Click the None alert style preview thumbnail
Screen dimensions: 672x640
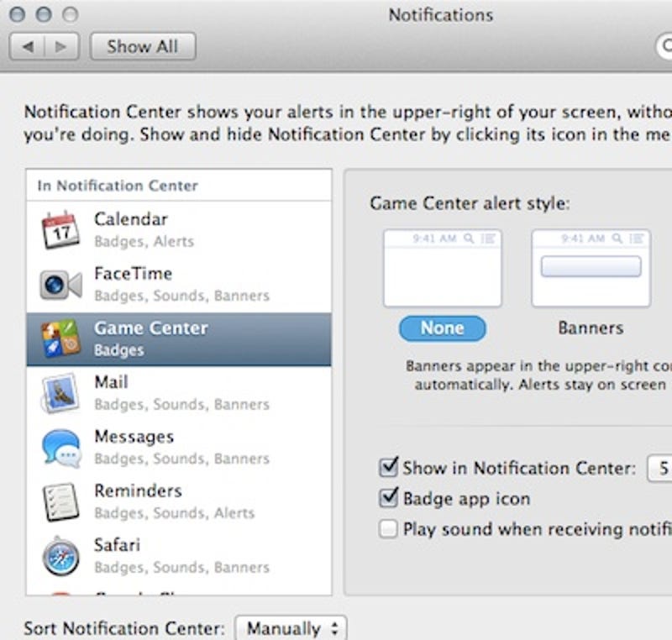pos(443,268)
